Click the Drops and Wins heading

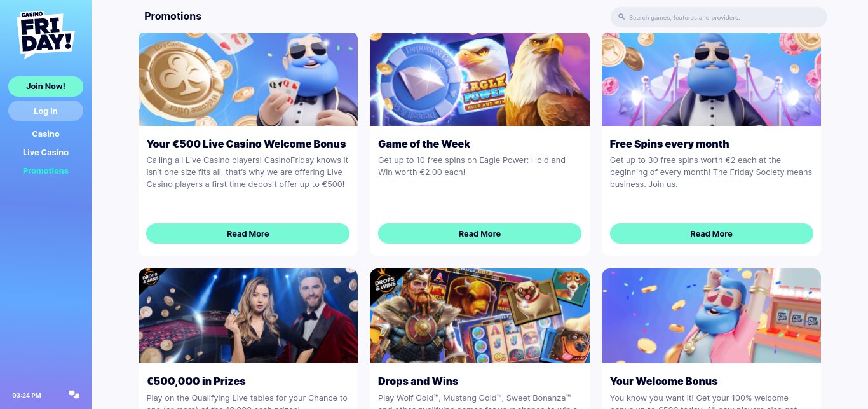418,381
